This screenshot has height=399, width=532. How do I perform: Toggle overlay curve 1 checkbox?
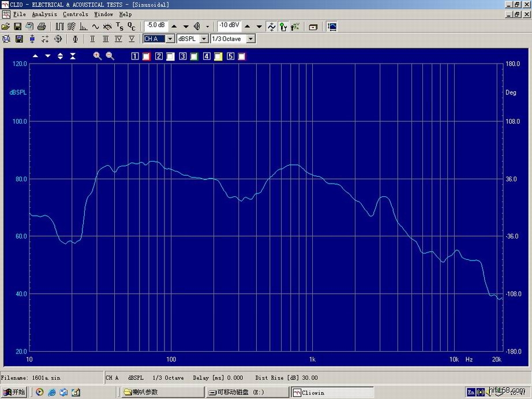[x=135, y=57]
